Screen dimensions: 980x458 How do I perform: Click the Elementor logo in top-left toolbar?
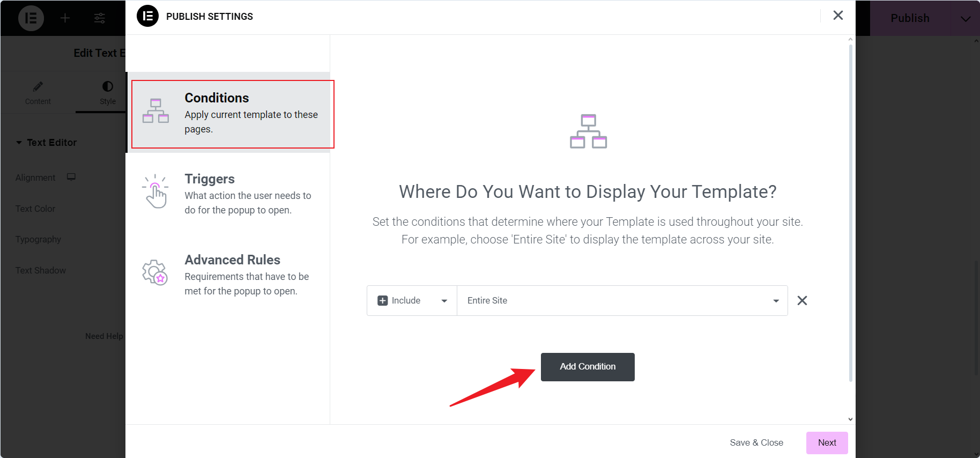pos(31,18)
